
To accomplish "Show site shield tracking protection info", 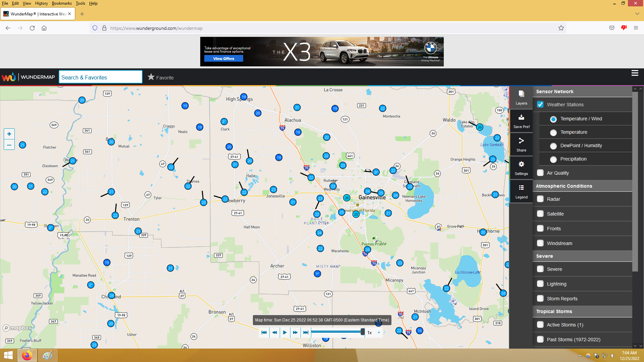I will [x=95, y=28].
